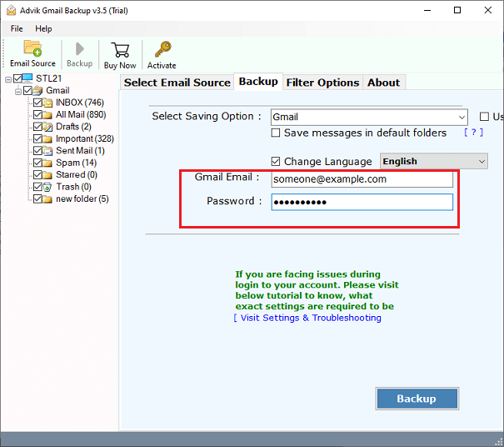Uncheck the Drafts (2) checkbox

click(x=37, y=127)
